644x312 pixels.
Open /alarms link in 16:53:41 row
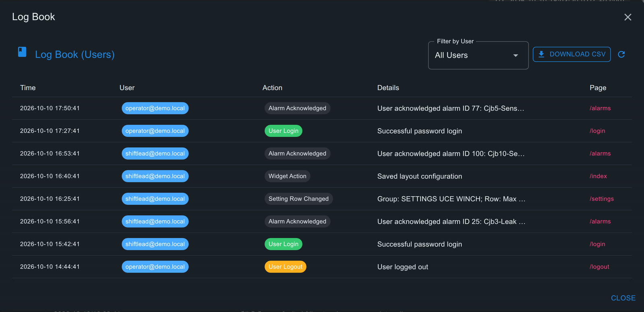(x=600, y=153)
